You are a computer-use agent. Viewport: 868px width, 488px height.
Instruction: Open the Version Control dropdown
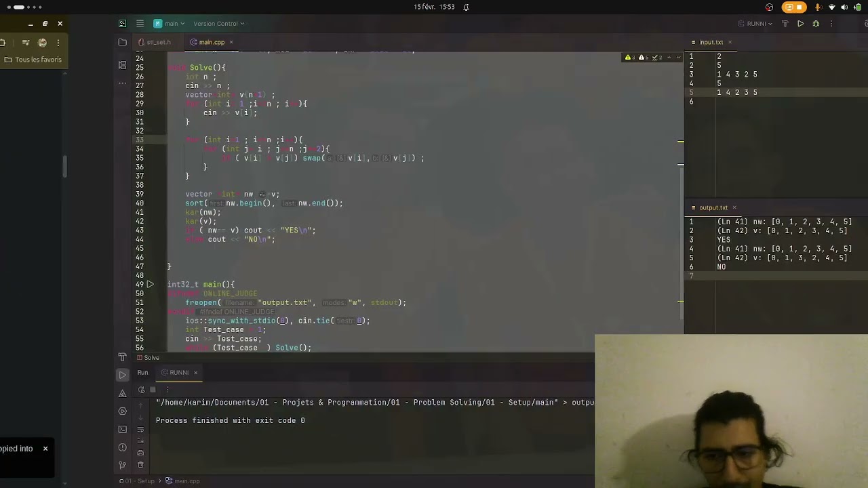pos(219,23)
